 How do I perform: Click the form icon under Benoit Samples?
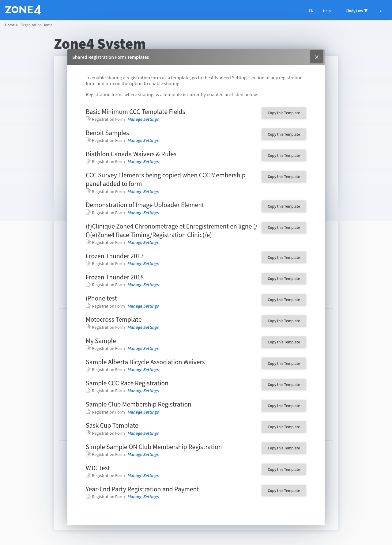88,140
